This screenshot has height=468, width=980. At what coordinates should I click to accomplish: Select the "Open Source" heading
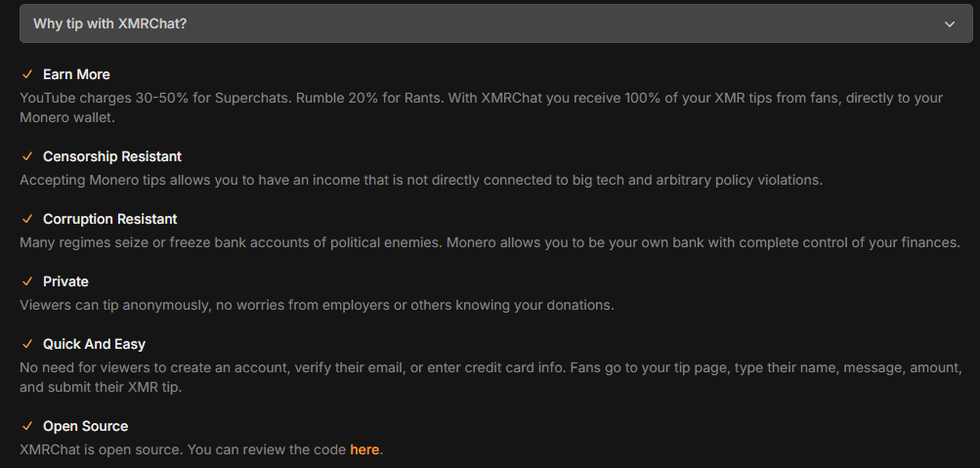(85, 426)
